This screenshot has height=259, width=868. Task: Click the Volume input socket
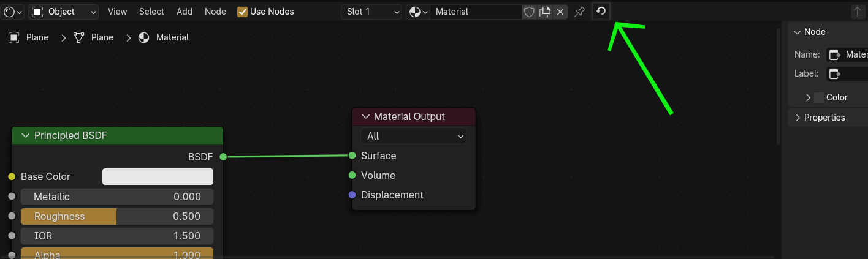[352, 175]
